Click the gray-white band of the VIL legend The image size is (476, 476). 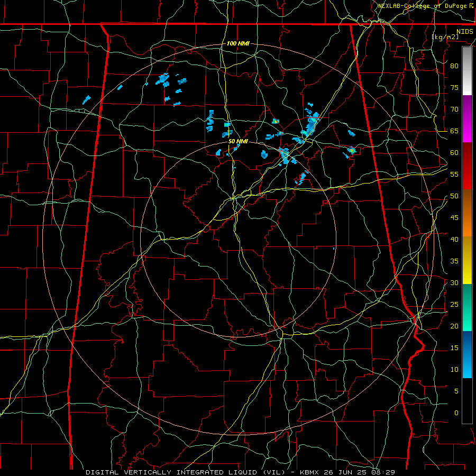pyautogui.click(x=467, y=71)
